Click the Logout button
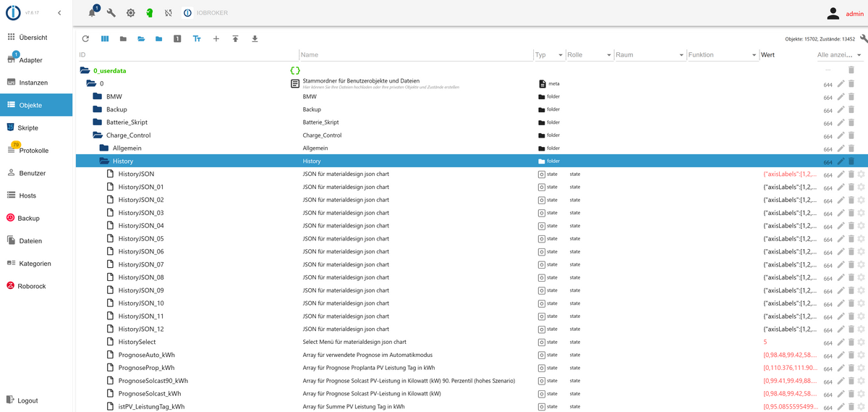 tap(27, 400)
